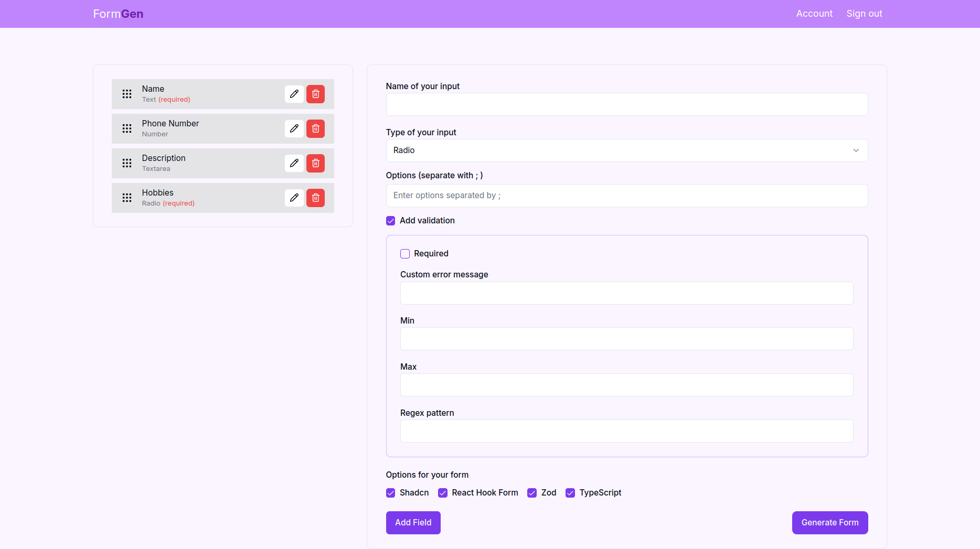980x549 pixels.
Task: Delete the Description field
Action: pos(315,163)
